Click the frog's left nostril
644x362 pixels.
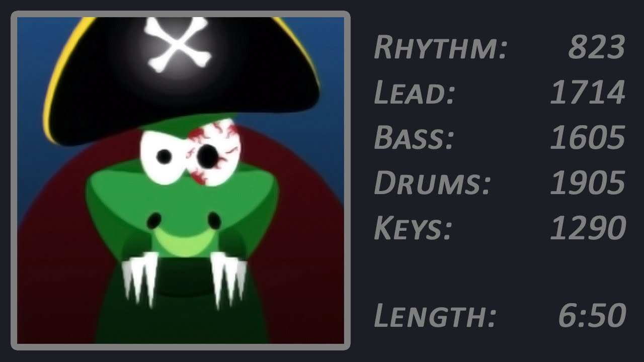click(x=155, y=220)
